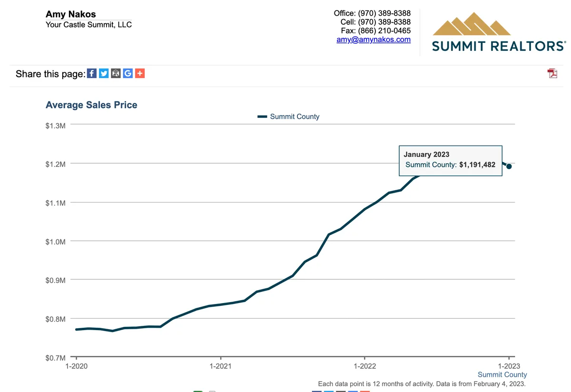Click the Your Castle Summit, LLC text
This screenshot has height=392, width=571.
click(89, 24)
